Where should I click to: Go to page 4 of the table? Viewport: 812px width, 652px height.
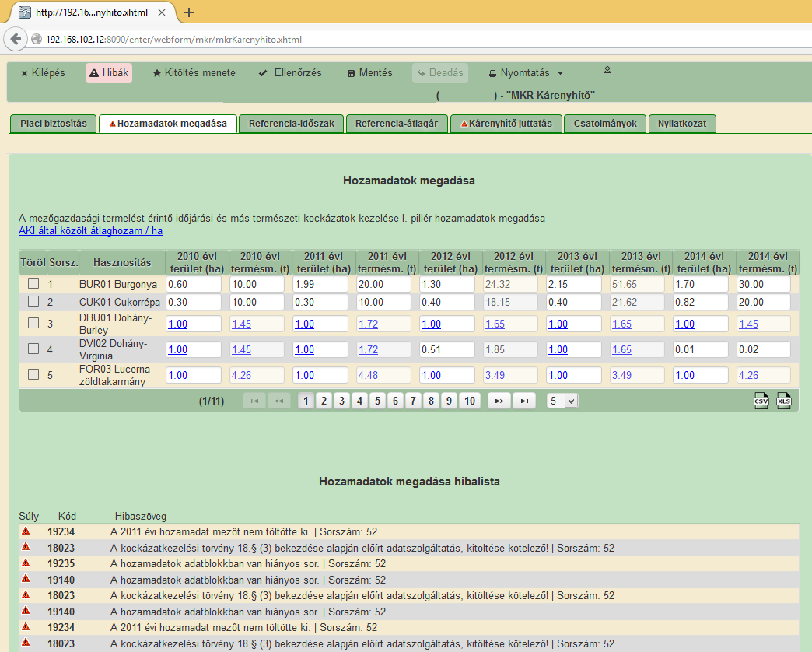[x=359, y=401]
